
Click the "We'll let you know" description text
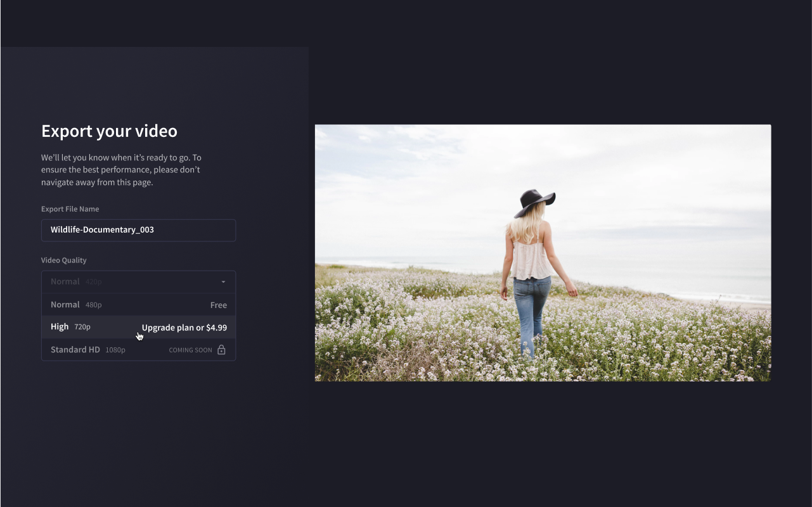[121, 170]
